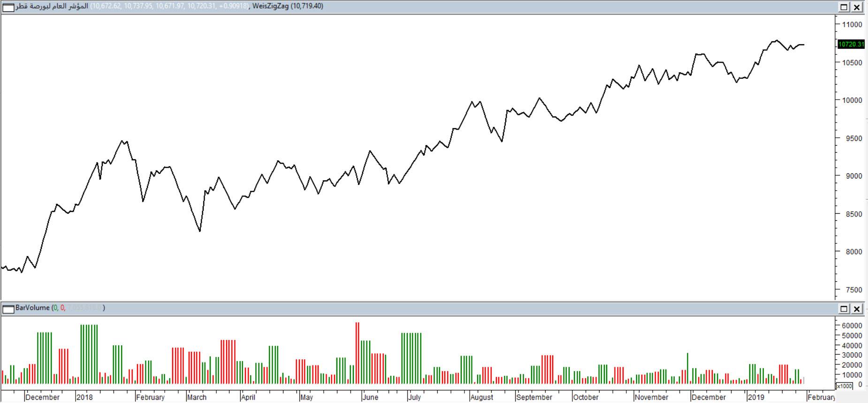Click the 2018 year marker on time axis
The image size is (868, 403).
click(x=85, y=397)
